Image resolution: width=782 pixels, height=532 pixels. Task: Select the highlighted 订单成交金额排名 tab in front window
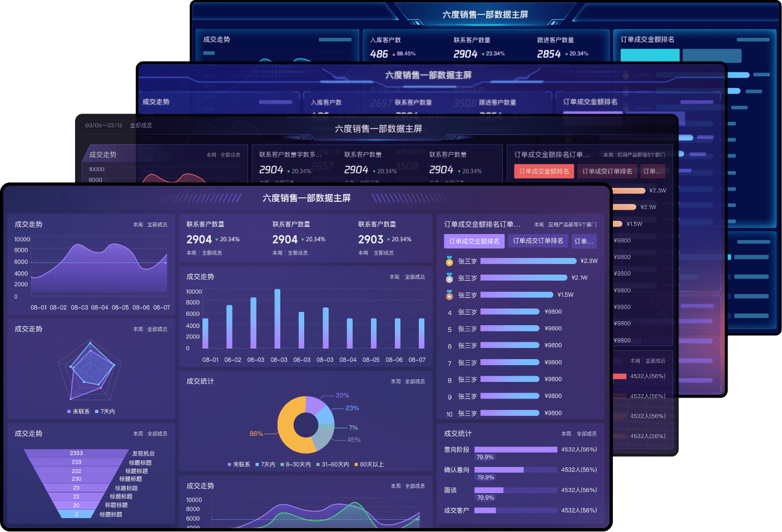click(x=474, y=241)
